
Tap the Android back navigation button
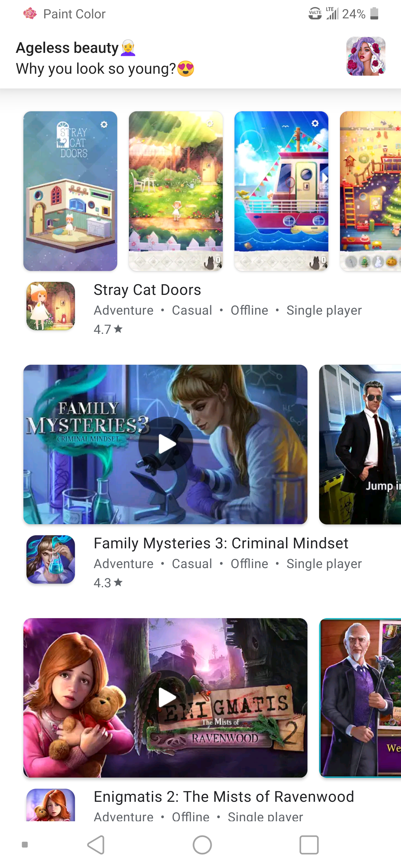point(96,845)
